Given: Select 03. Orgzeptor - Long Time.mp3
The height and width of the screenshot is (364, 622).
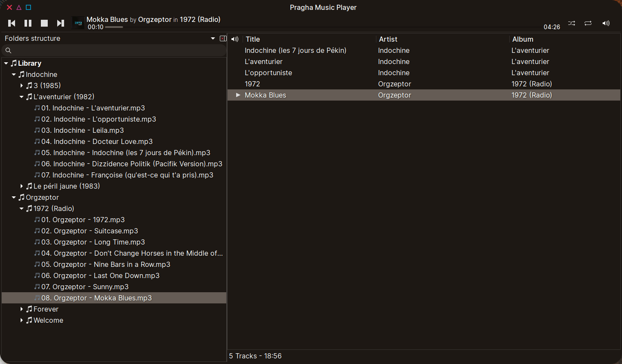Looking at the screenshot, I should tap(93, 242).
